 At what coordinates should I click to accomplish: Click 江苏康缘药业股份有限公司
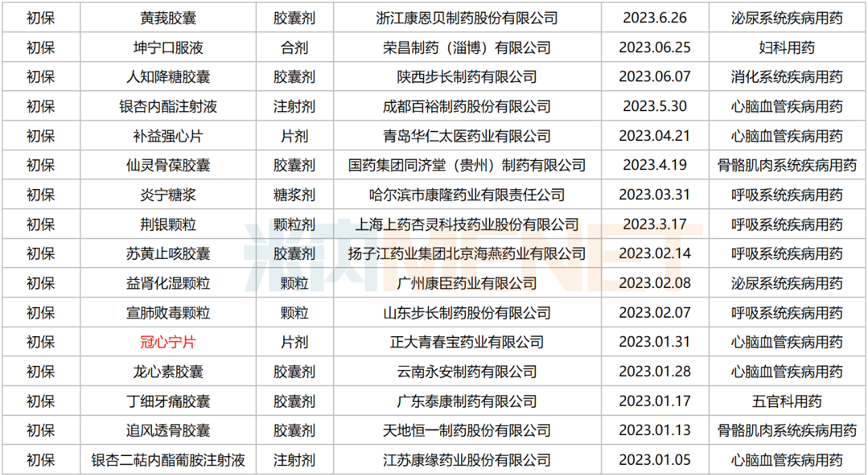pyautogui.click(x=467, y=460)
